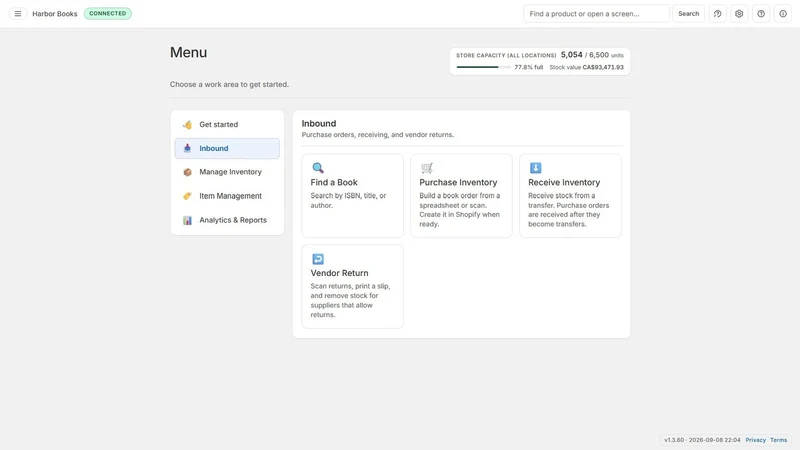The width and height of the screenshot is (800, 450).
Task: Click the Manage Inventory box icon
Action: point(187,172)
